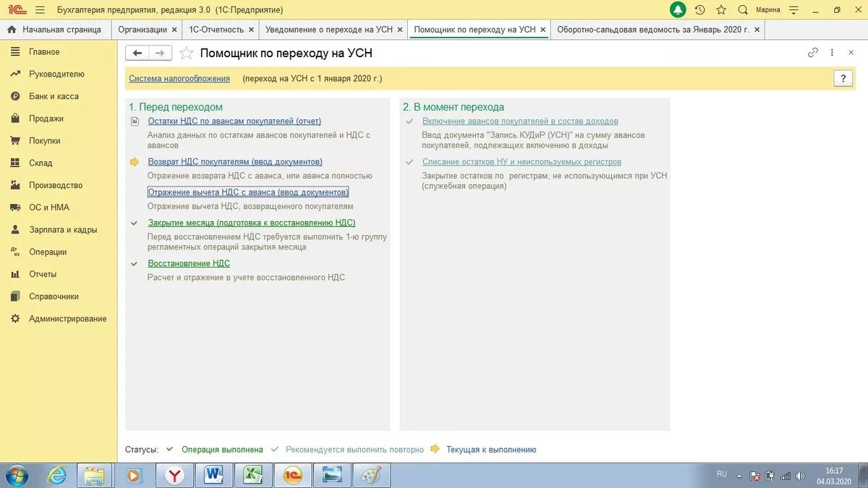Click the search magnifier icon
Viewport: 868px width, 488px height.
[743, 9]
